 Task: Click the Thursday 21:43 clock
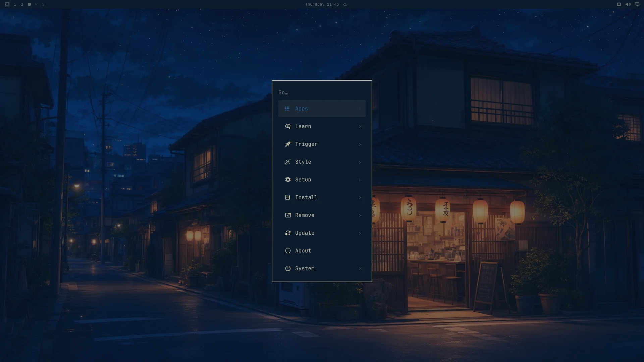click(322, 4)
